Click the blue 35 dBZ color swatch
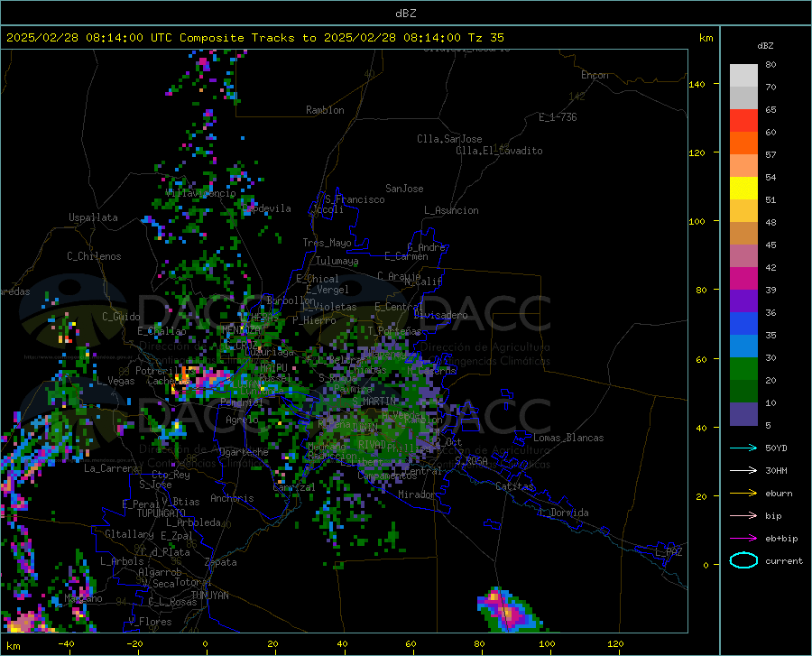 tap(743, 324)
